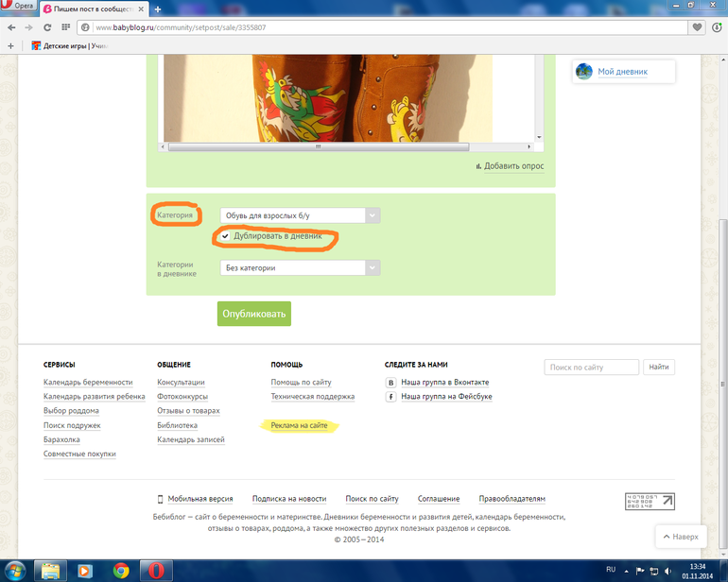Viewport: 728px width, 582px height.
Task: Open footer 'Поиск по сайту' link
Action: tap(372, 499)
